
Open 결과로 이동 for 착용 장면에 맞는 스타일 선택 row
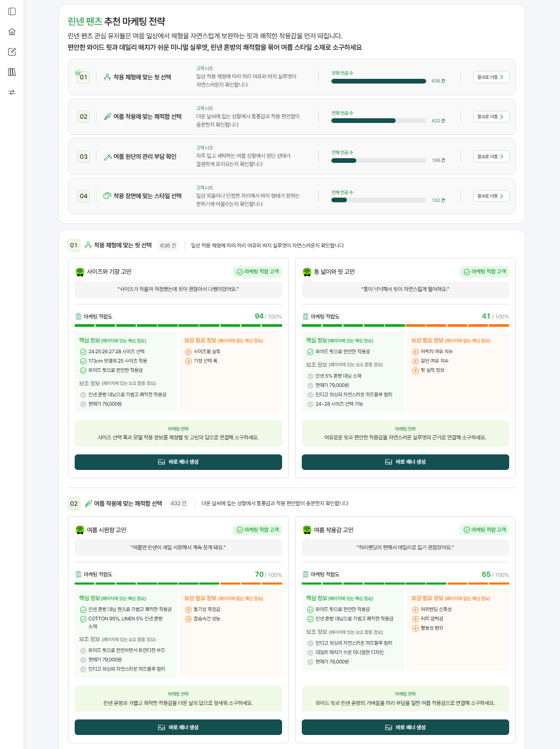pyautogui.click(x=491, y=196)
